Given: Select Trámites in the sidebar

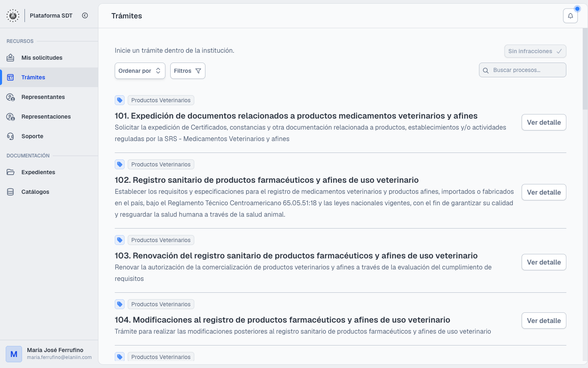Looking at the screenshot, I should point(49,77).
